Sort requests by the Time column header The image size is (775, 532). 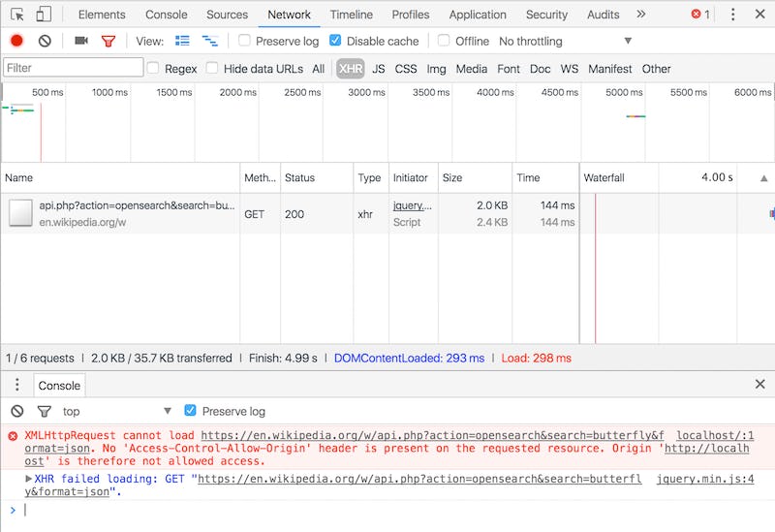pos(545,177)
